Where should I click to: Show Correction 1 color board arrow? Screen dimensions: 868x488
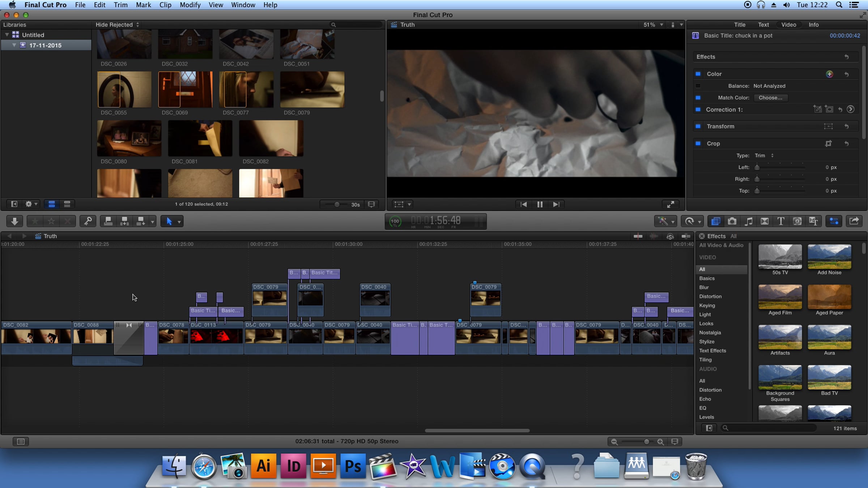point(851,109)
